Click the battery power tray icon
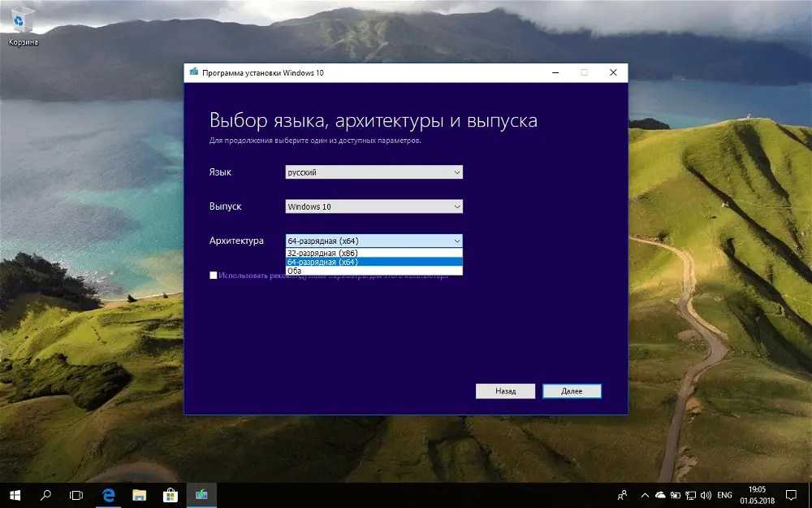 (x=676, y=496)
